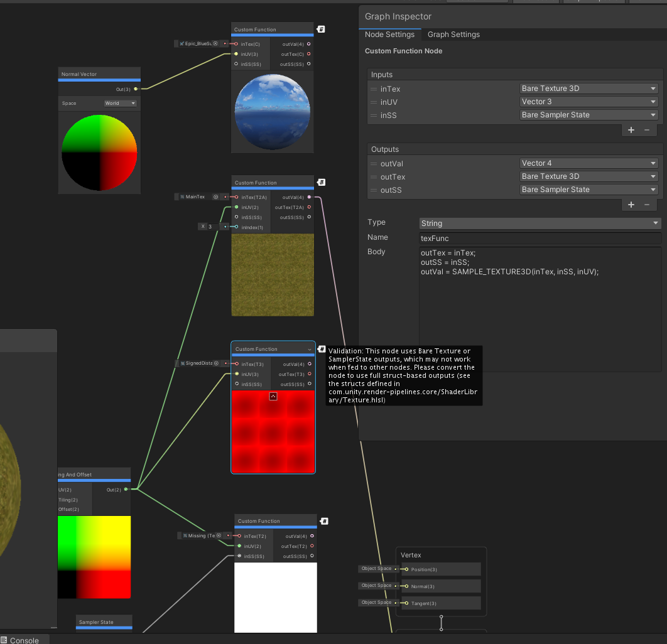The height and width of the screenshot is (644, 667).
Task: Click the Position(3) slot in the Vertex block
Action: 442,569
